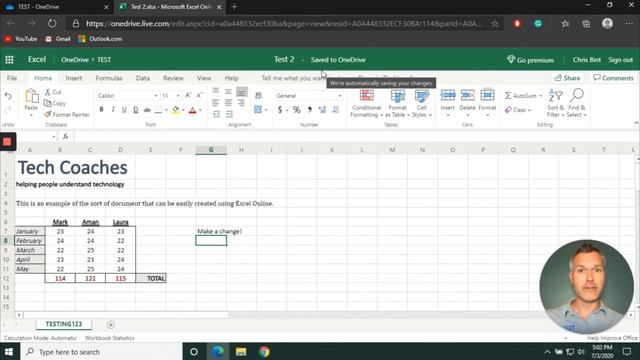Open Cell Styles gallery
640x360 pixels.
[422, 104]
